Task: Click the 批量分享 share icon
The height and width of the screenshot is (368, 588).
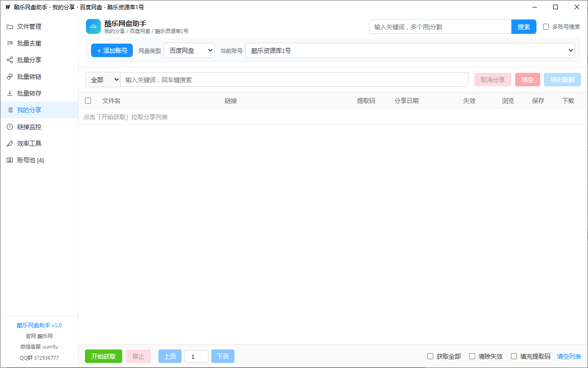Action: (x=10, y=60)
